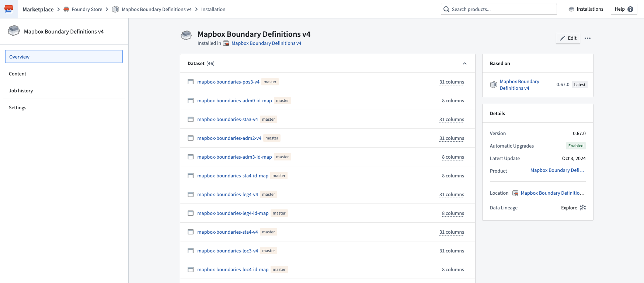This screenshot has width=644, height=283.
Task: Open mapbox-boundaries-adm3-id-map dataset
Action: coord(234,157)
